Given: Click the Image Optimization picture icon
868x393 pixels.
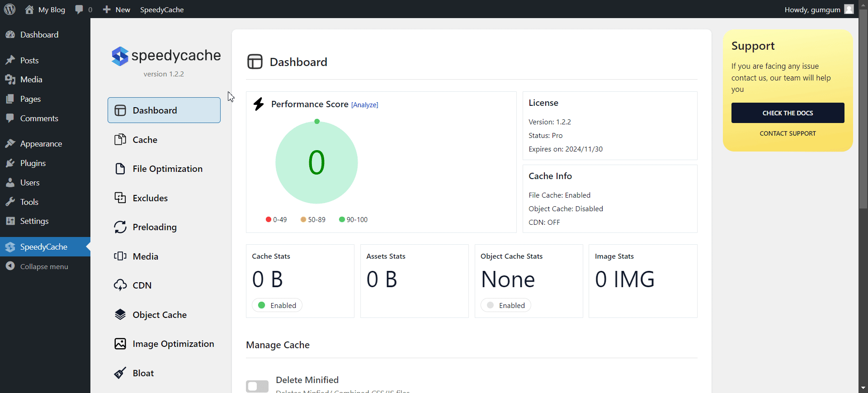Looking at the screenshot, I should [120, 344].
